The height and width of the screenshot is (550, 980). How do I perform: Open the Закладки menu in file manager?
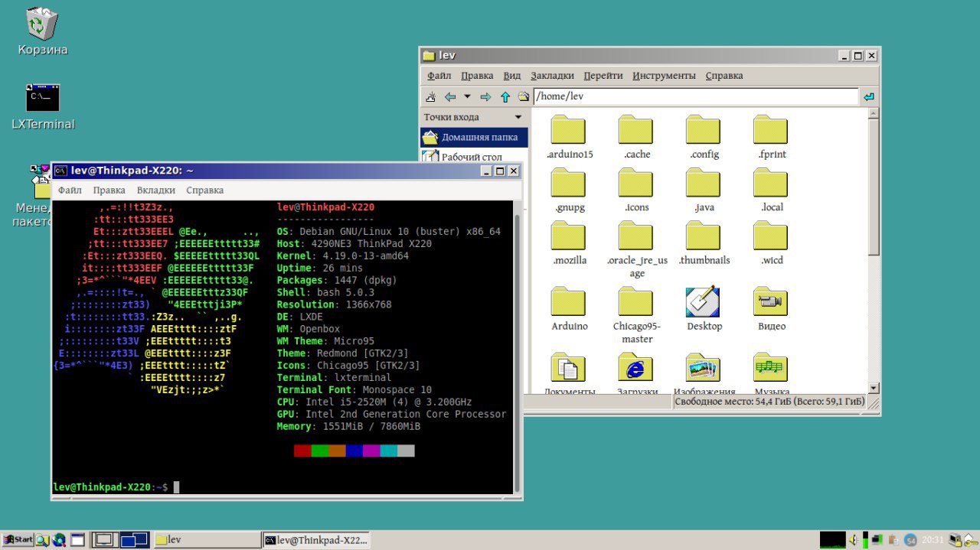[x=552, y=76]
